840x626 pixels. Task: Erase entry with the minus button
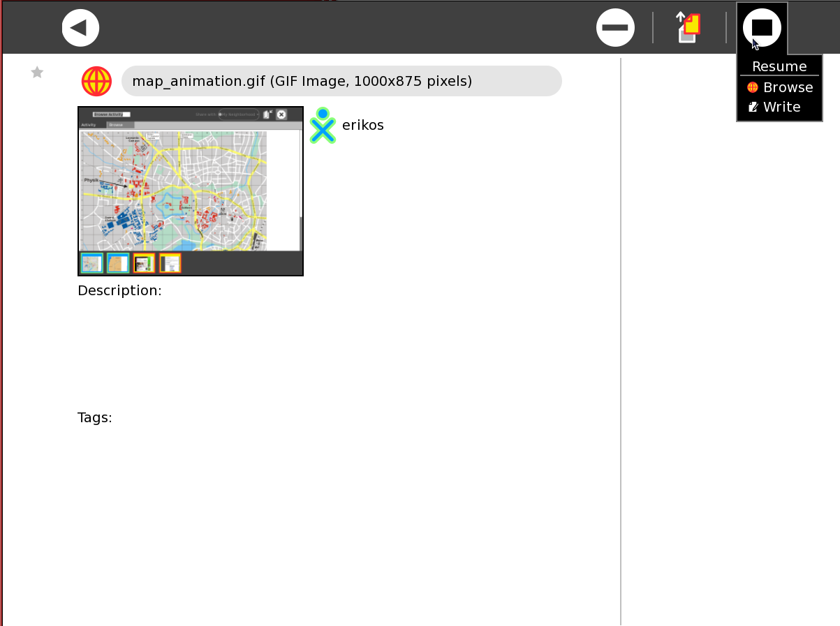pos(615,28)
